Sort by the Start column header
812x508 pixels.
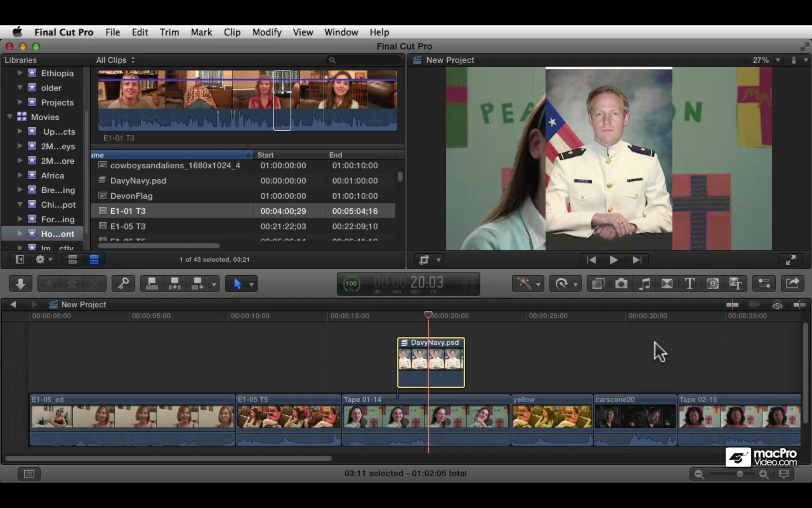tap(289, 155)
